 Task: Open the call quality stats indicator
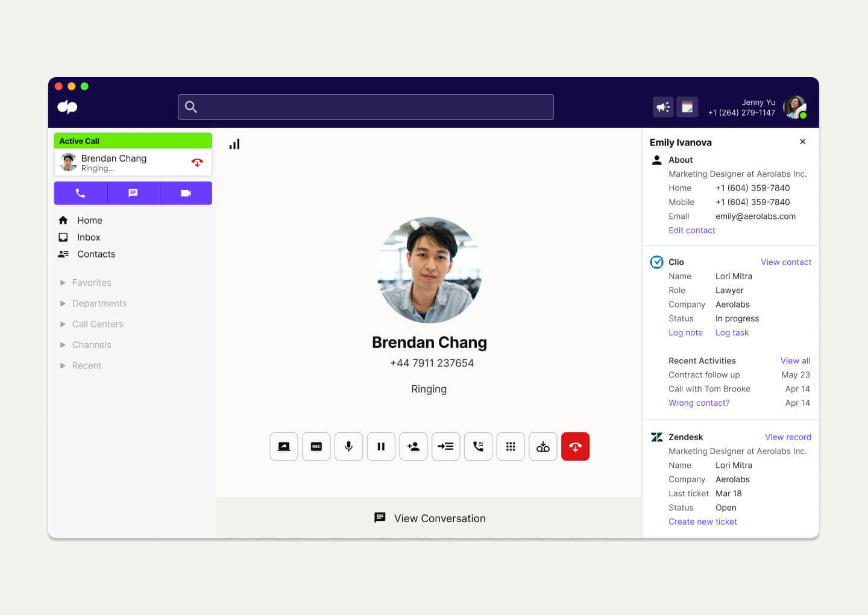pyautogui.click(x=234, y=143)
